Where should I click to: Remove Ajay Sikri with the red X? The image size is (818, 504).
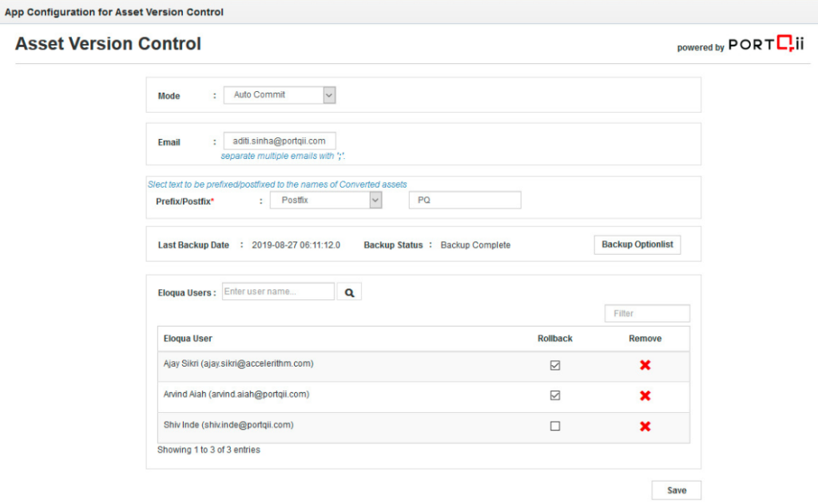coord(645,365)
